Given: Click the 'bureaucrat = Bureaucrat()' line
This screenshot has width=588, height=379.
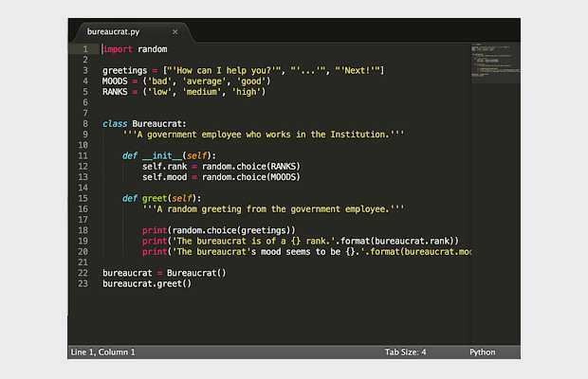Looking at the screenshot, I should (x=164, y=273).
